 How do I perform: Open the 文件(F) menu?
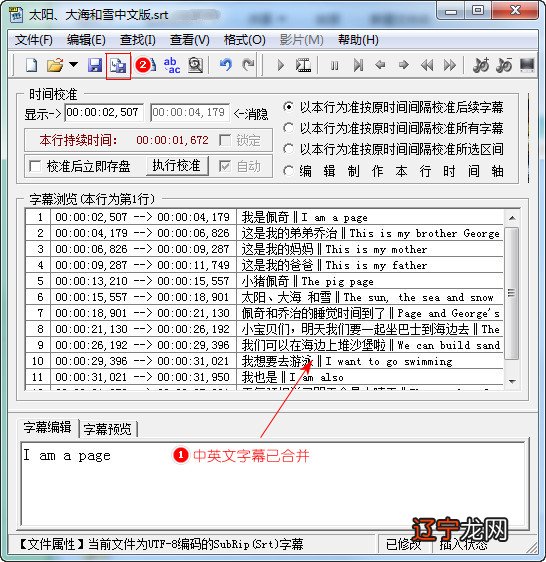[x=34, y=40]
